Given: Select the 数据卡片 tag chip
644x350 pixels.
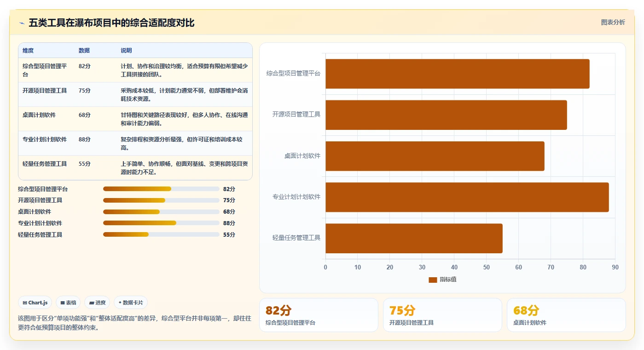Looking at the screenshot, I should [131, 303].
